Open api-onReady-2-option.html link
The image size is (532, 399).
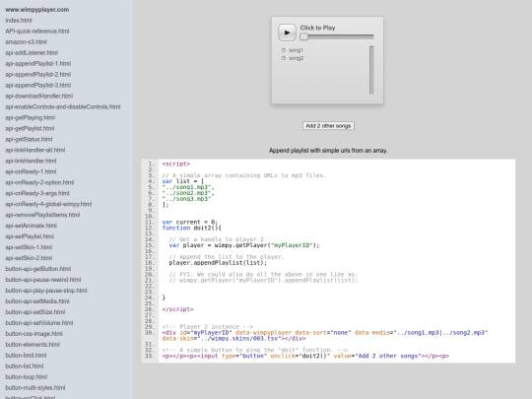click(x=39, y=182)
